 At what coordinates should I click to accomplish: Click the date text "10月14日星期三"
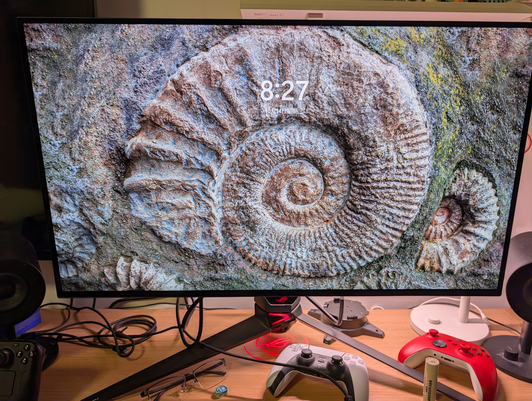pyautogui.click(x=284, y=111)
